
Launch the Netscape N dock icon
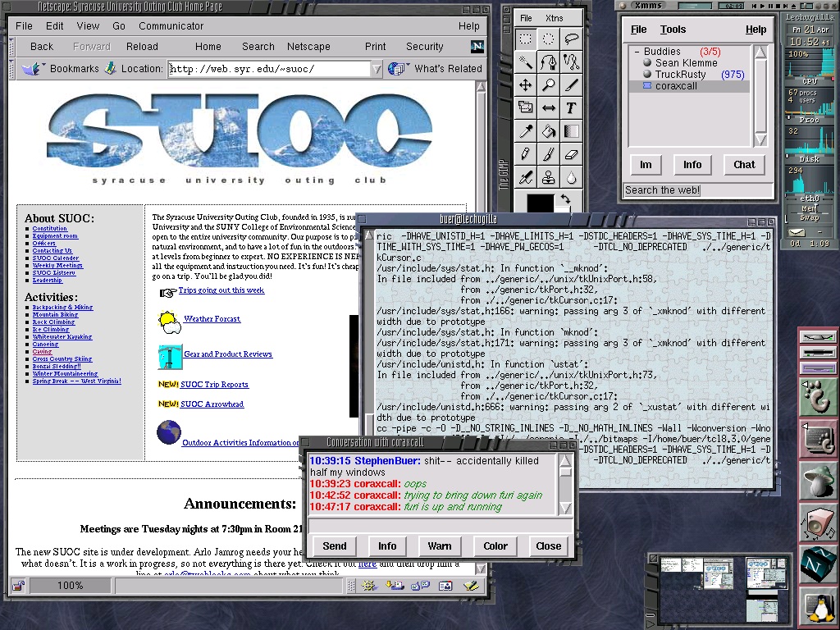pyautogui.click(x=818, y=564)
